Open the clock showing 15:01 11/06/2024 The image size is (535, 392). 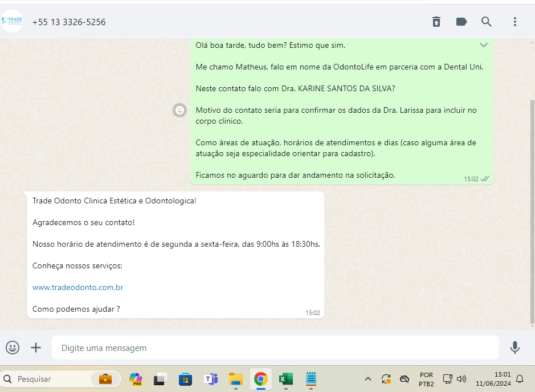[493, 379]
